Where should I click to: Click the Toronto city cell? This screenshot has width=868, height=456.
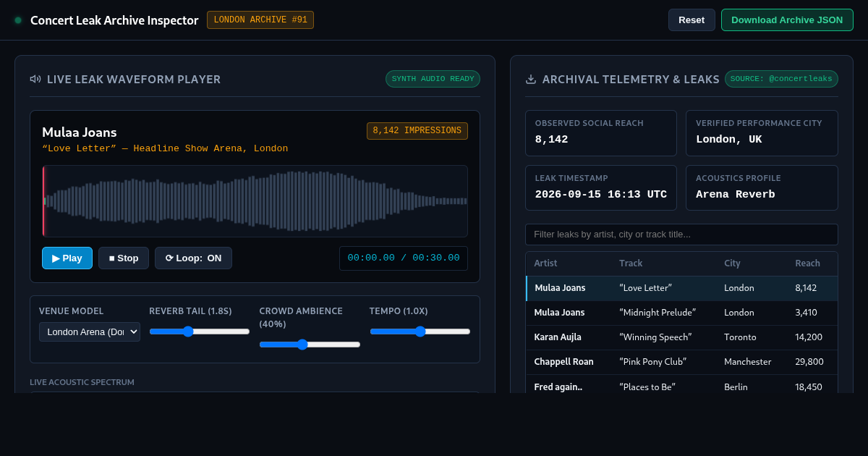point(740,337)
